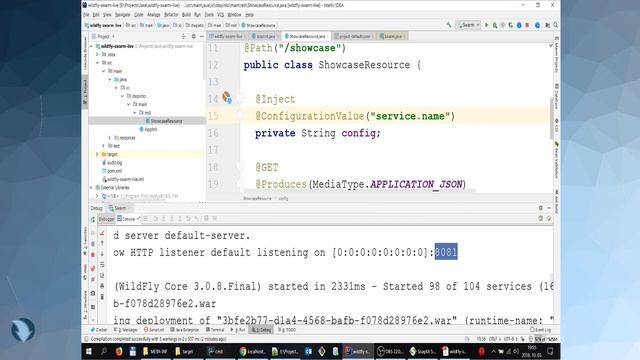Expand the resources folder
640x360 pixels.
110,138
